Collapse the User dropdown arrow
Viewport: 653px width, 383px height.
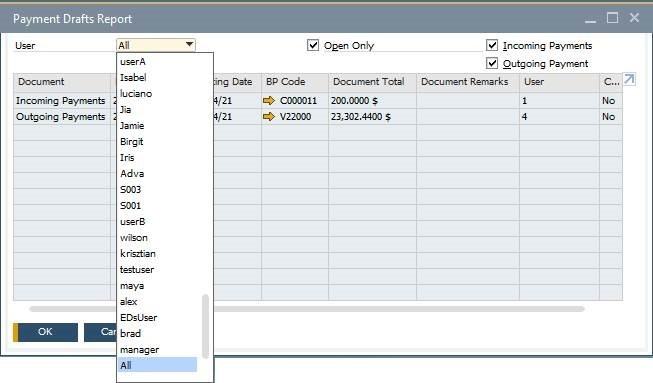[x=189, y=45]
